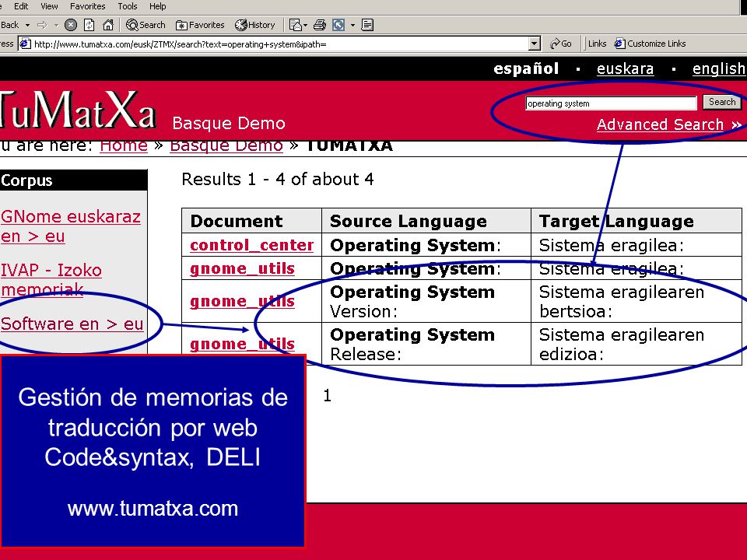
Task: Expand the Back history dropdown arrow
Action: [28, 25]
